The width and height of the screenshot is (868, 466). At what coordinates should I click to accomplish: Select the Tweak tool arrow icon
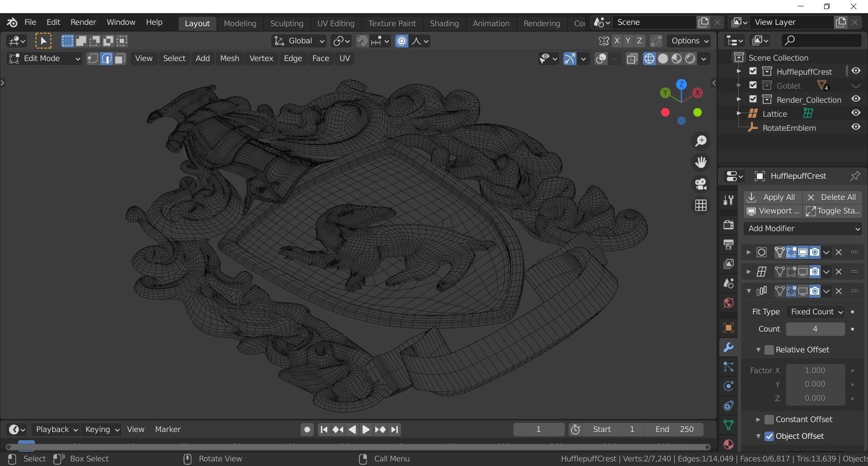tap(43, 41)
